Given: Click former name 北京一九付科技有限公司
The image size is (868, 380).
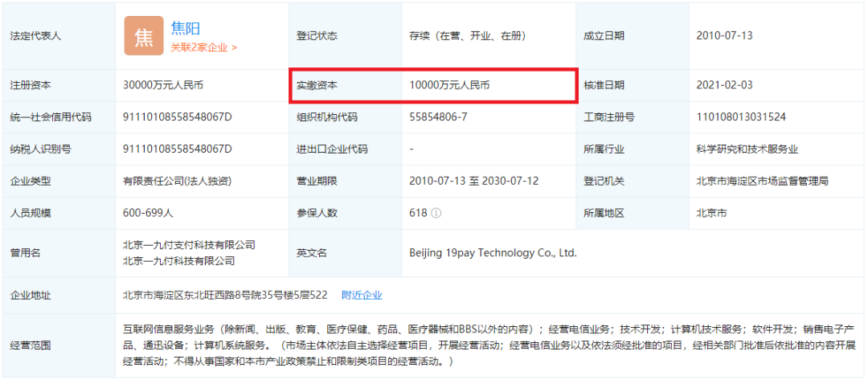Looking at the screenshot, I should pyautogui.click(x=179, y=261).
